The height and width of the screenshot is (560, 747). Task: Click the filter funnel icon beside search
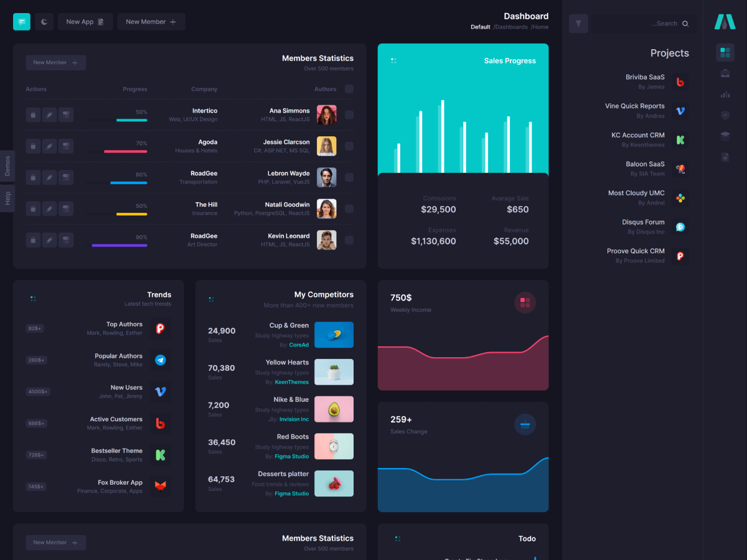[x=578, y=24]
